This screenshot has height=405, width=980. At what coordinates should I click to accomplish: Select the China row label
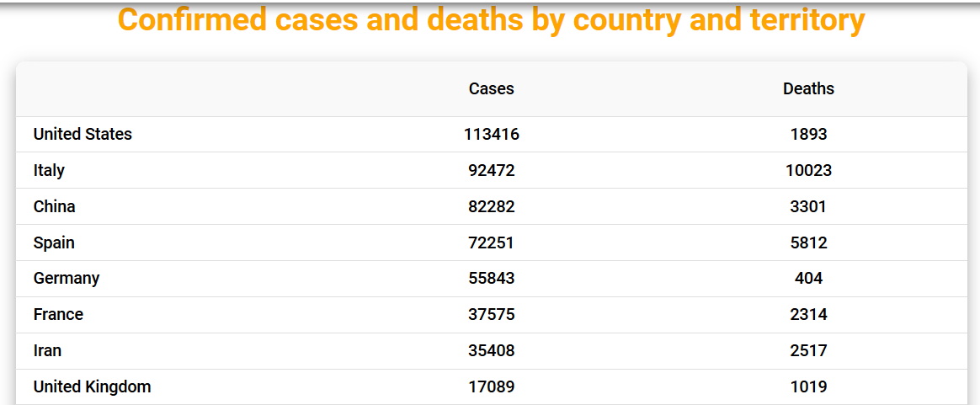pyautogui.click(x=54, y=206)
